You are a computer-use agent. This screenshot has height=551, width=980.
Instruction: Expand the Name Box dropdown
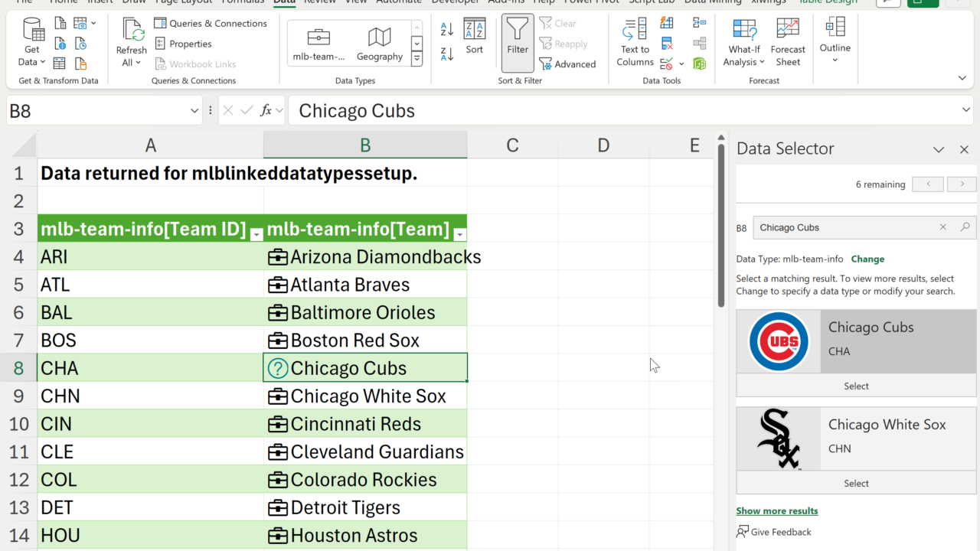click(194, 111)
